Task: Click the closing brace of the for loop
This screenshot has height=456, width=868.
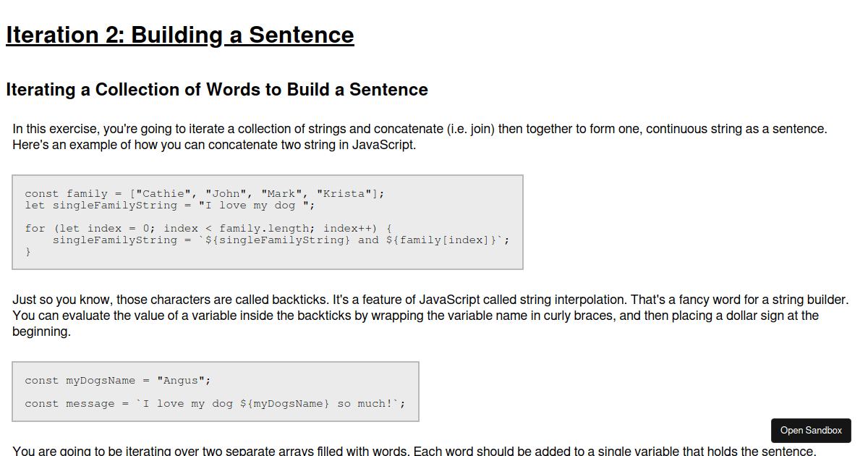Action: pyautogui.click(x=28, y=251)
